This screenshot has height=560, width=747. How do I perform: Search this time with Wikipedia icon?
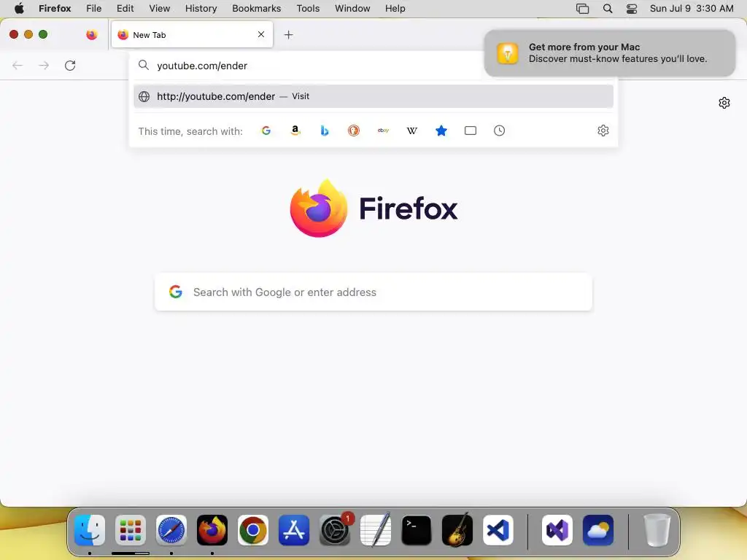(412, 131)
